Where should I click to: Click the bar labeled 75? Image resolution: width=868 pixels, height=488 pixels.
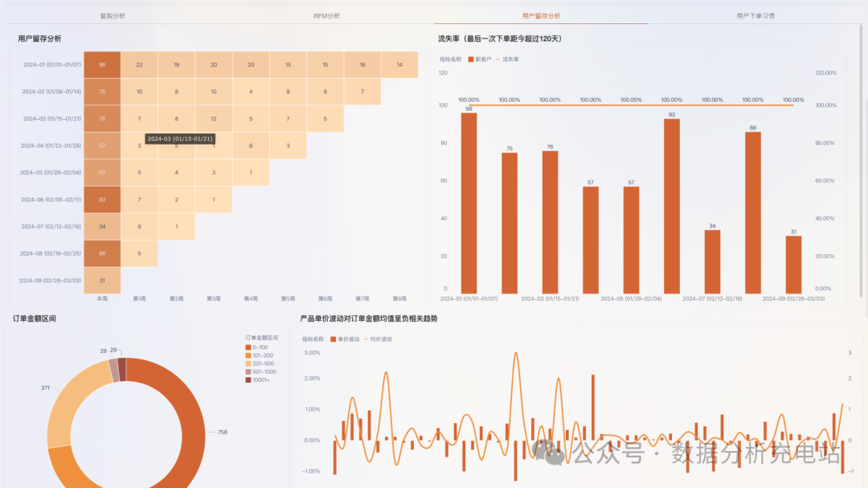[x=510, y=223]
